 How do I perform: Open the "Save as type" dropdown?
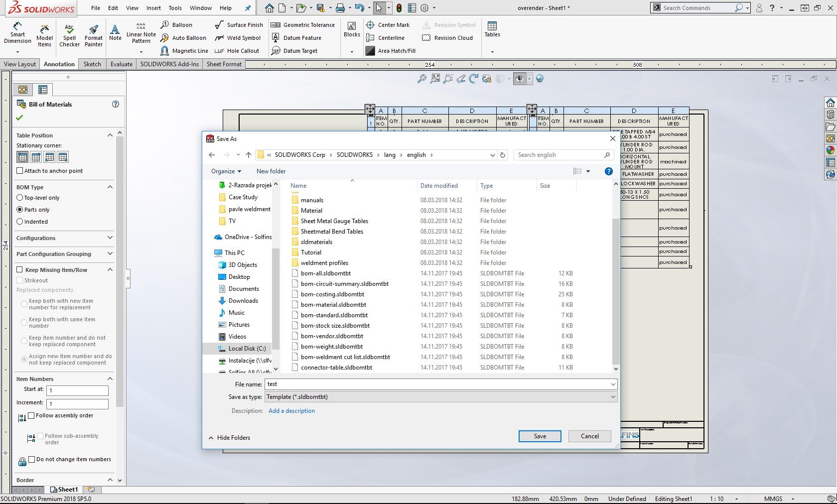point(613,397)
